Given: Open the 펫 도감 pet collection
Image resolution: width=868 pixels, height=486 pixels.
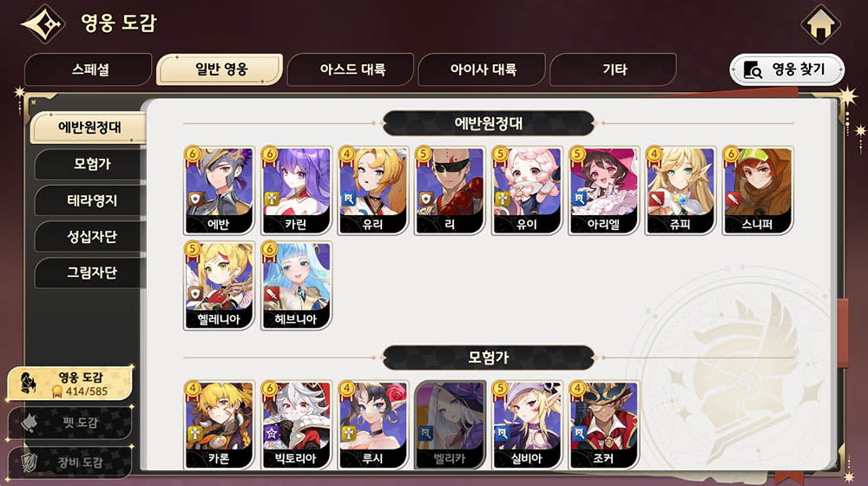Looking at the screenshot, I should tap(70, 423).
